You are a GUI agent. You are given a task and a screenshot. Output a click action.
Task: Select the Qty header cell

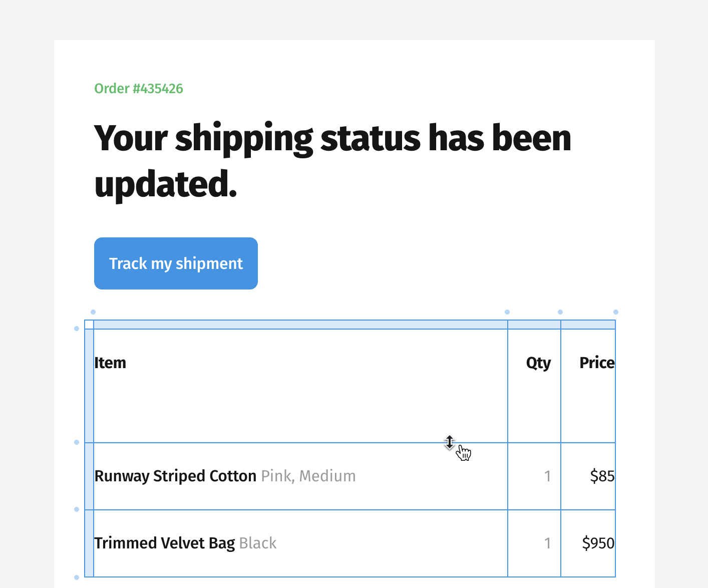coord(534,386)
